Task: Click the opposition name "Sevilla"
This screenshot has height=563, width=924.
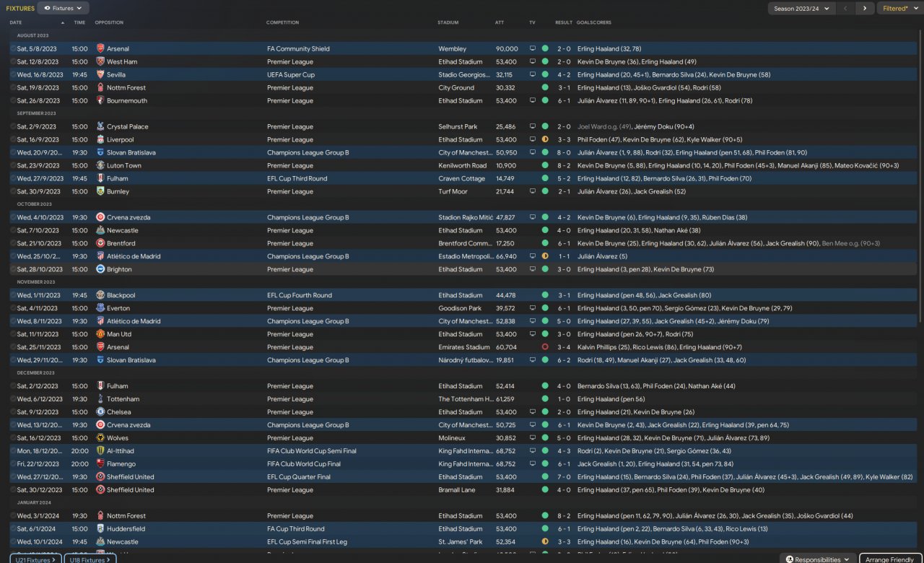Action: pyautogui.click(x=116, y=75)
